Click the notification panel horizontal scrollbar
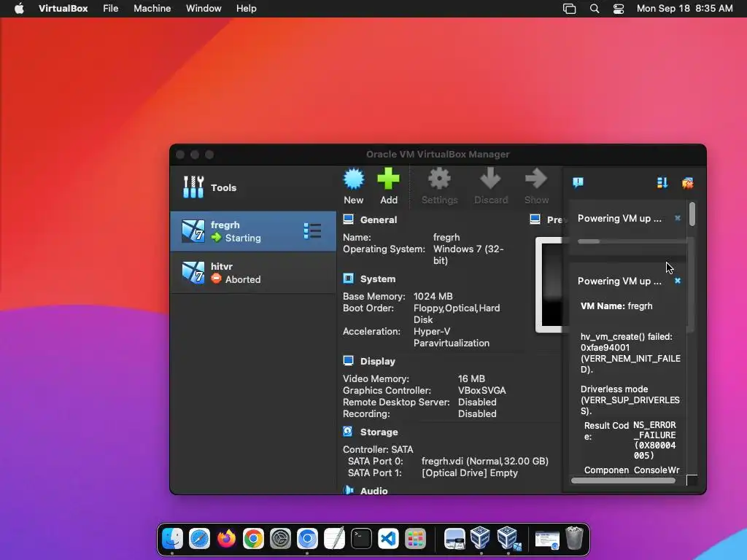This screenshot has width=747, height=560. (623, 481)
